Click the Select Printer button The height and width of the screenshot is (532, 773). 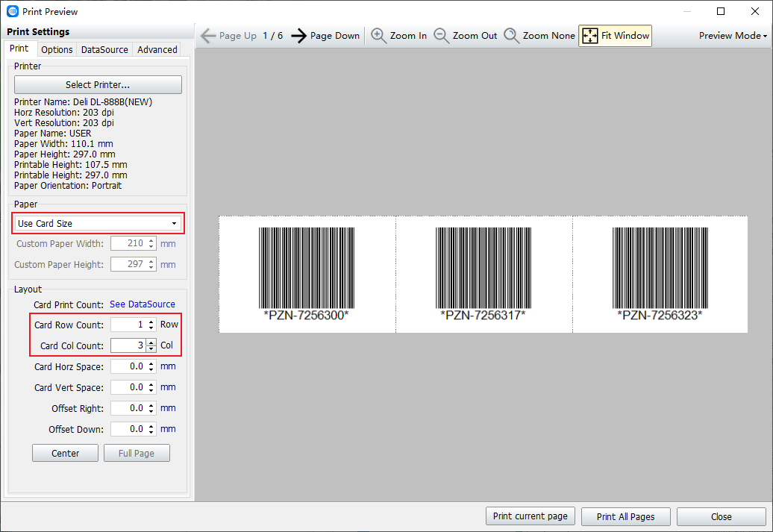point(98,85)
